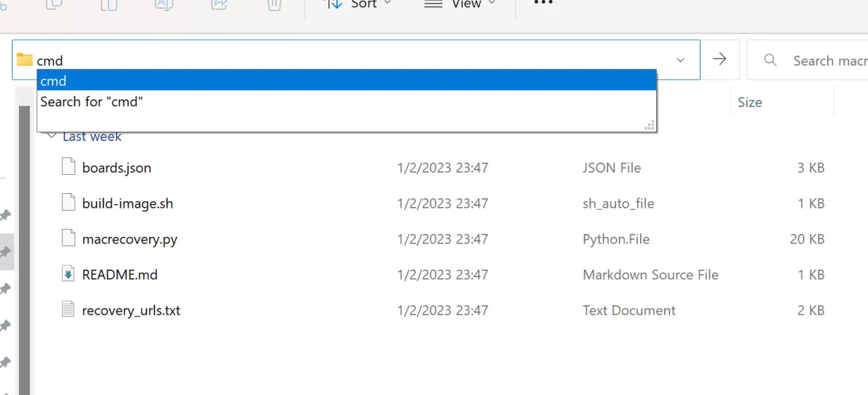Image resolution: width=868 pixels, height=395 pixels.
Task: Expand the address bar history chevron
Action: (681, 60)
